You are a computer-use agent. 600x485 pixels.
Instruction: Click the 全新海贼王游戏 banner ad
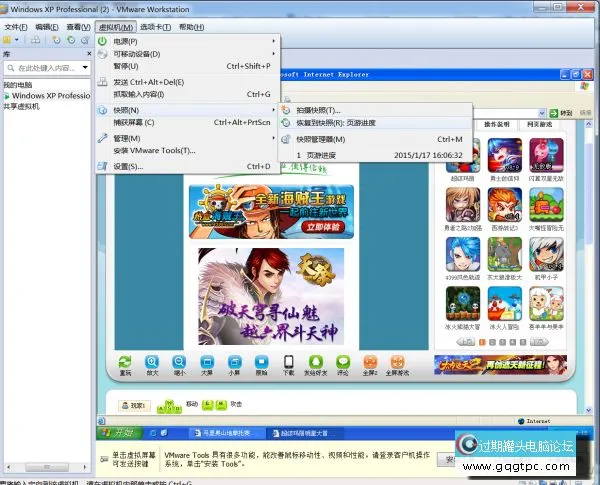(271, 211)
